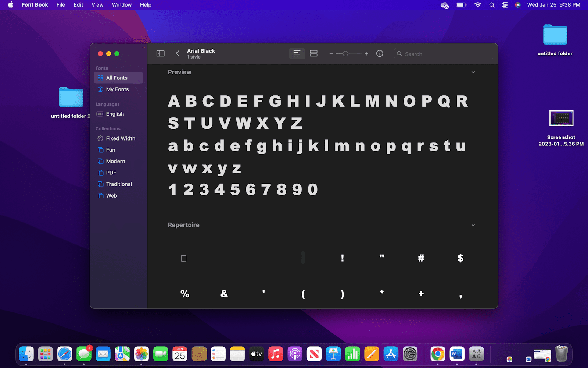This screenshot has height=368, width=588.
Task: Increase preview size with the plus button
Action: tap(366, 54)
